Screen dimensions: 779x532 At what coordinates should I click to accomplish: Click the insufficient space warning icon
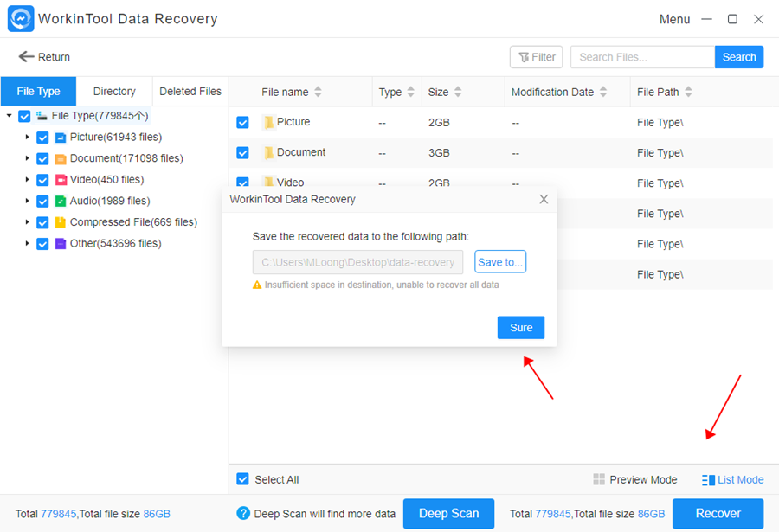tap(257, 285)
